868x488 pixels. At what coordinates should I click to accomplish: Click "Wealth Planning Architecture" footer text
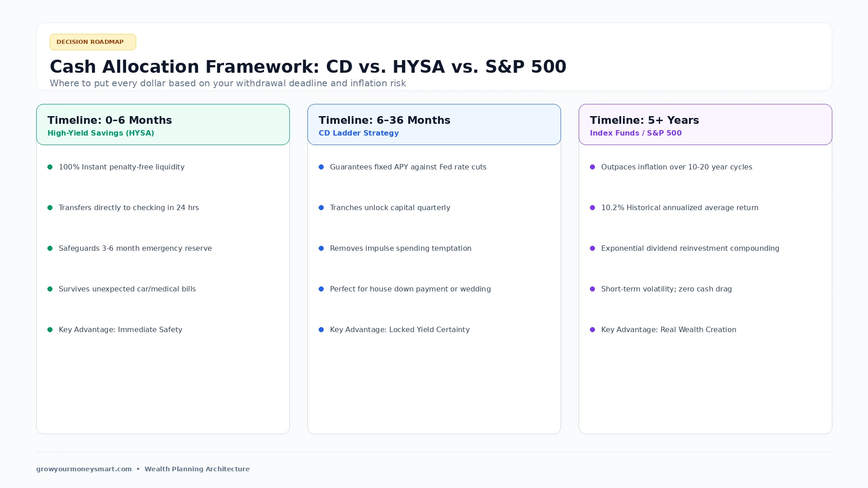pos(197,469)
